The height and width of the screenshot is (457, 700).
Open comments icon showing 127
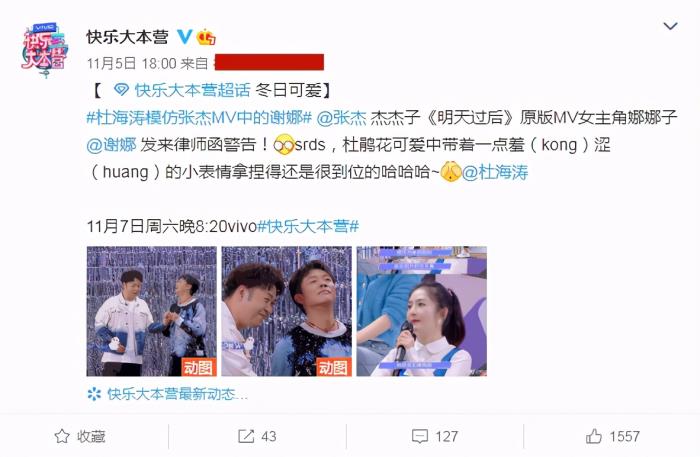tap(435, 436)
